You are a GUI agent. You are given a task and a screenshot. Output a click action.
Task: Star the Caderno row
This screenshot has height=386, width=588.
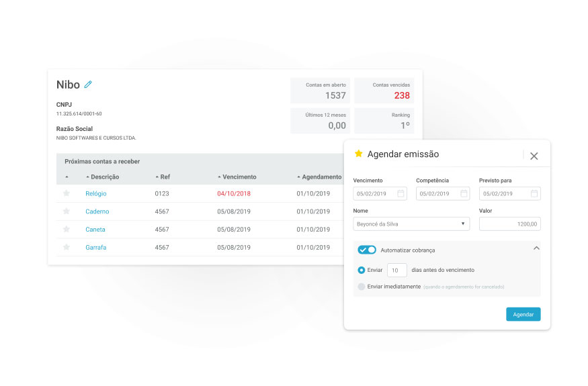(x=67, y=211)
